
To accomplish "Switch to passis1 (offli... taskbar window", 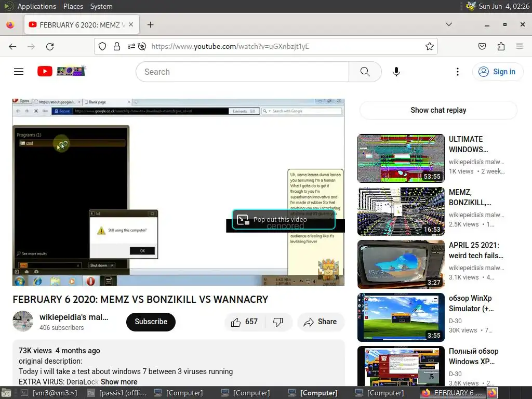I will pyautogui.click(x=117, y=393).
